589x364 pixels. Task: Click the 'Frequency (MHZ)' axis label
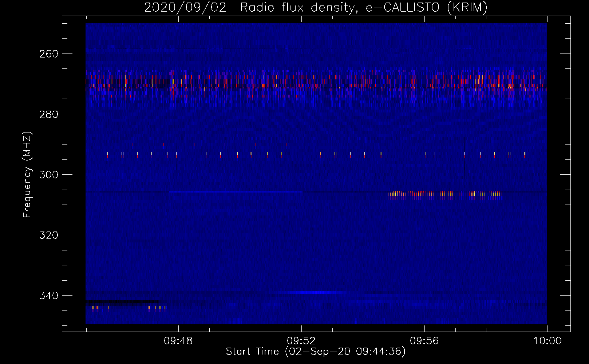27,174
